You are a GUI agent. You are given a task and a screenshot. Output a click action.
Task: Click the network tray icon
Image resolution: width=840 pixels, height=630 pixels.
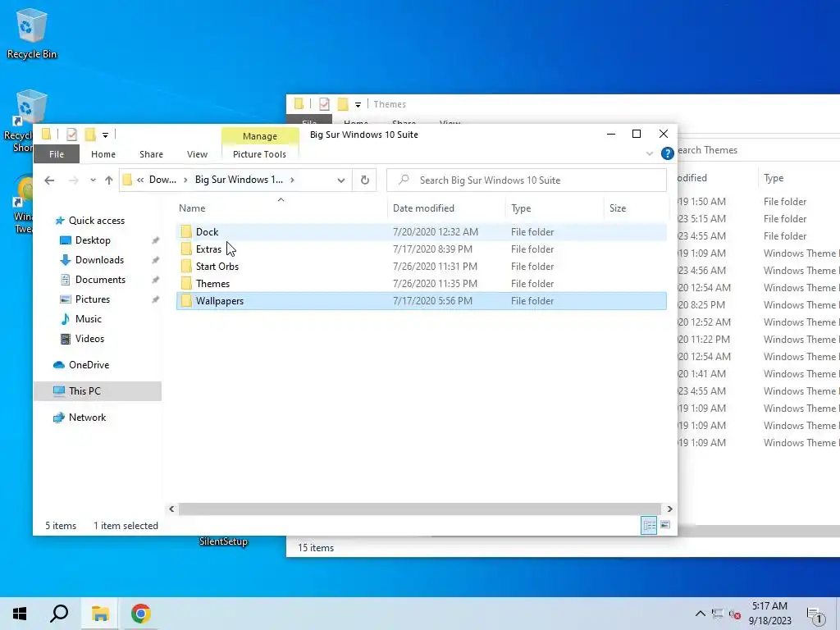(x=717, y=614)
